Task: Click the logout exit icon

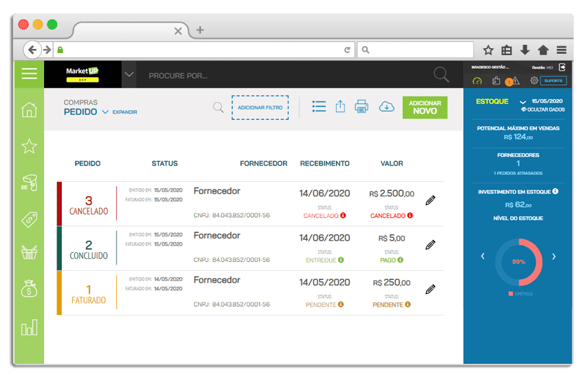Action: (562, 67)
